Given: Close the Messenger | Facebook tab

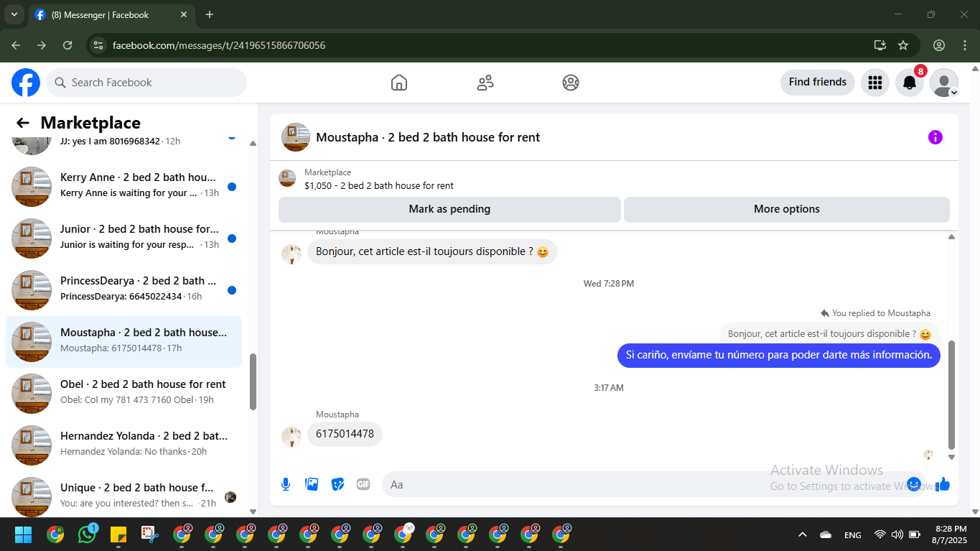Looking at the screenshot, I should click(x=184, y=14).
